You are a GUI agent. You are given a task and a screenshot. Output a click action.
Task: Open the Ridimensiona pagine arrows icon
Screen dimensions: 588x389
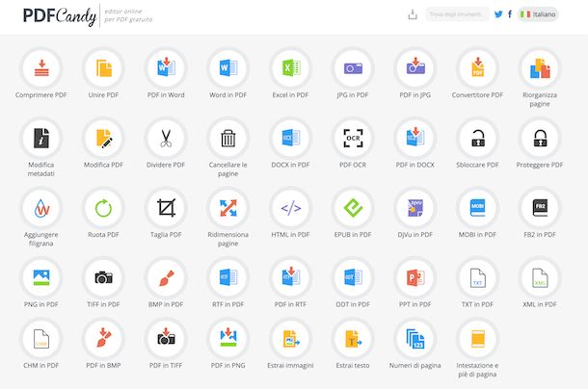pos(228,208)
